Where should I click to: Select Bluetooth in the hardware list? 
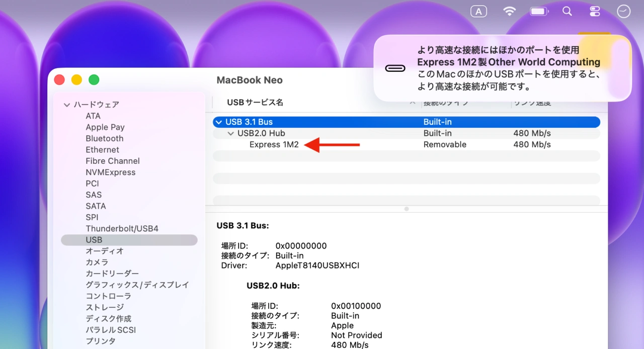(x=105, y=138)
